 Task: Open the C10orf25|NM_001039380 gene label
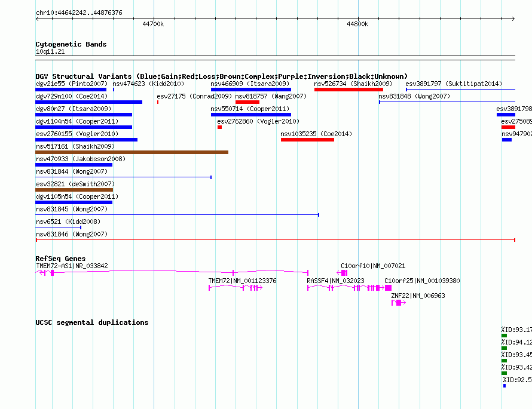tap(422, 281)
